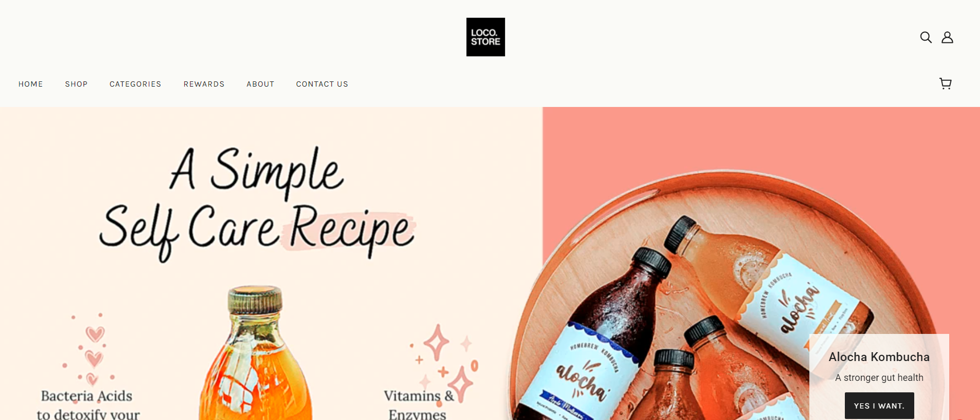Click the 'A stronger gut health' subtitle
Image resolution: width=980 pixels, height=420 pixels.
[879, 378]
